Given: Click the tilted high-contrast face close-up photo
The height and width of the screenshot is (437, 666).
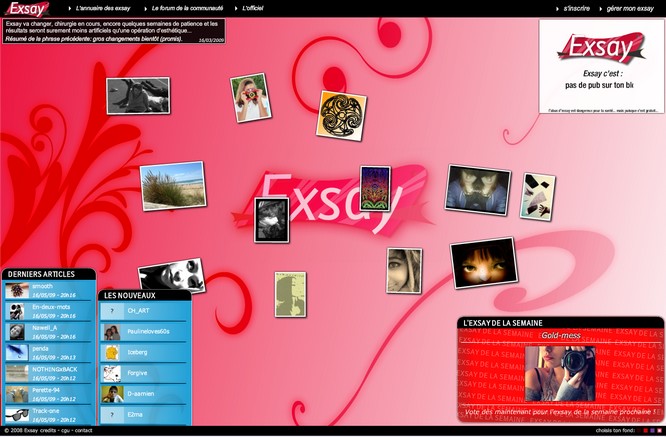Looking at the screenshot, I should pyautogui.click(x=172, y=276).
